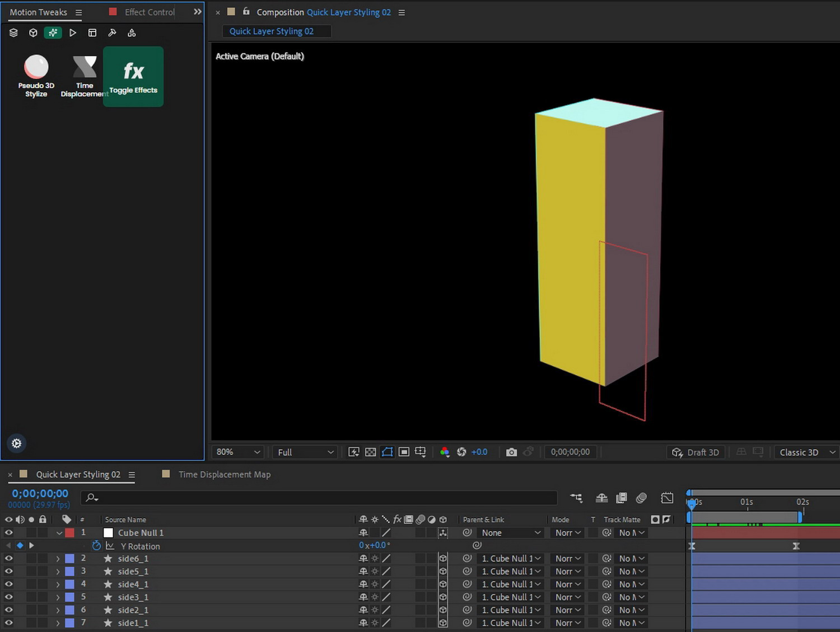The height and width of the screenshot is (632, 840).
Task: Click the reset exposure icon
Action: click(x=461, y=452)
